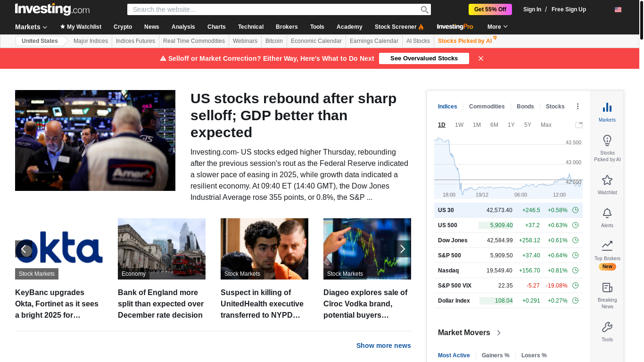Image resolution: width=644 pixels, height=362 pixels.
Task: Click Get 55% Off button
Action: (x=490, y=9)
